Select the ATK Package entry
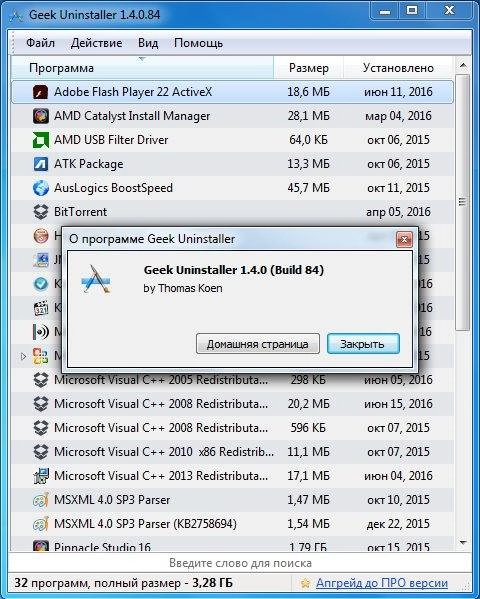The width and height of the screenshot is (480, 599). click(232, 164)
